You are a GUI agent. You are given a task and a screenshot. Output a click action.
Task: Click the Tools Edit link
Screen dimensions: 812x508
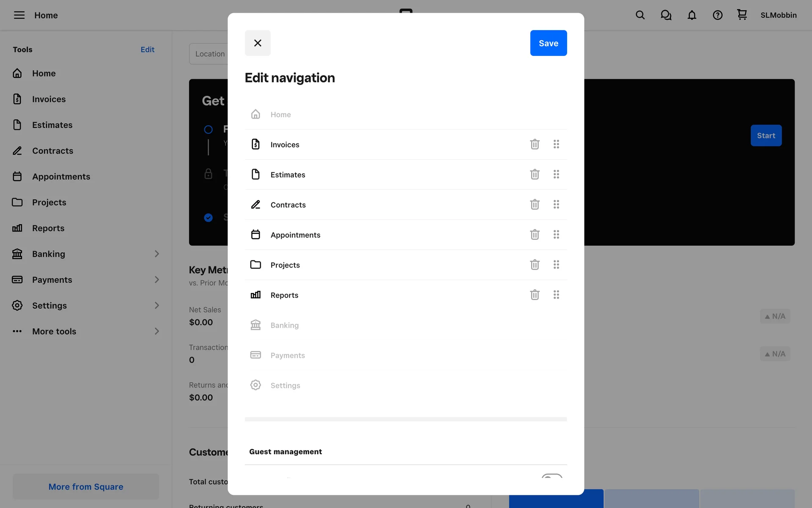147,50
